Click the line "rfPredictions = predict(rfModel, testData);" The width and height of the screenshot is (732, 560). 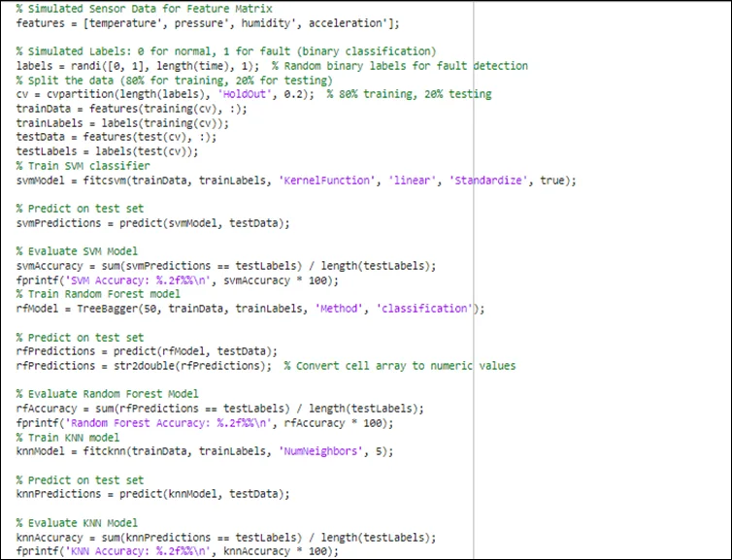click(147, 351)
